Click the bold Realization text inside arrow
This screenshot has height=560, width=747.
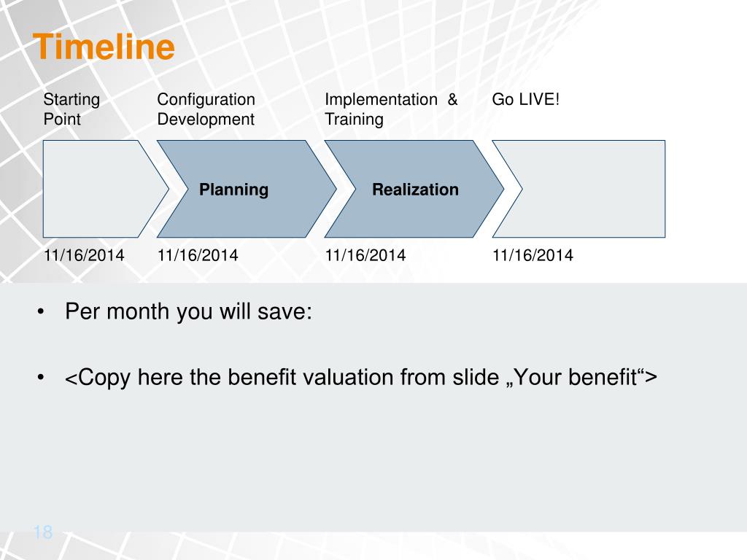pyautogui.click(x=415, y=190)
